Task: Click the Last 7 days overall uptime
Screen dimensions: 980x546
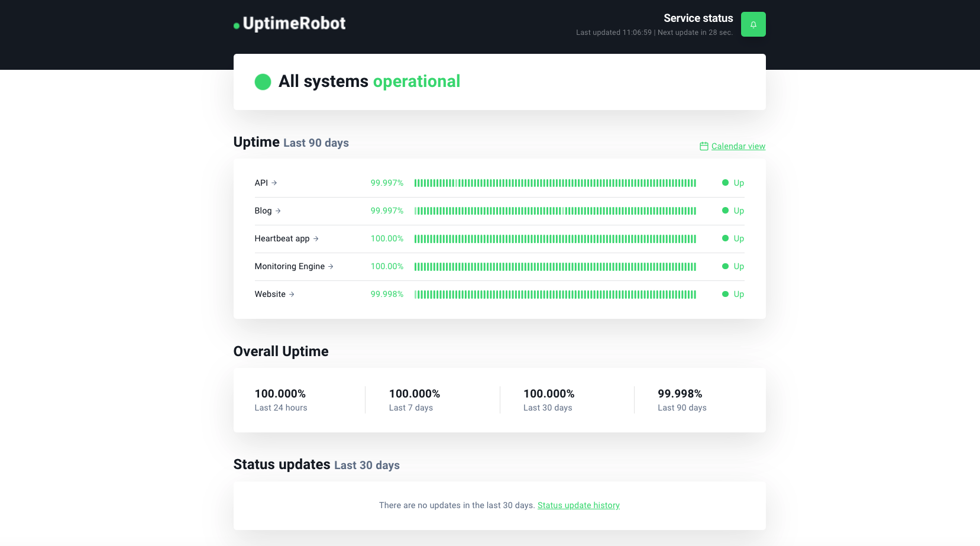Action: 415,400
